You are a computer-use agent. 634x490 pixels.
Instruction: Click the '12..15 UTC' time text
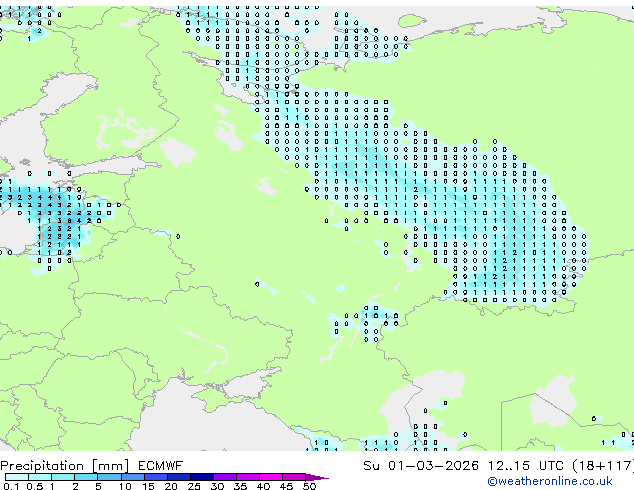[x=525, y=466]
